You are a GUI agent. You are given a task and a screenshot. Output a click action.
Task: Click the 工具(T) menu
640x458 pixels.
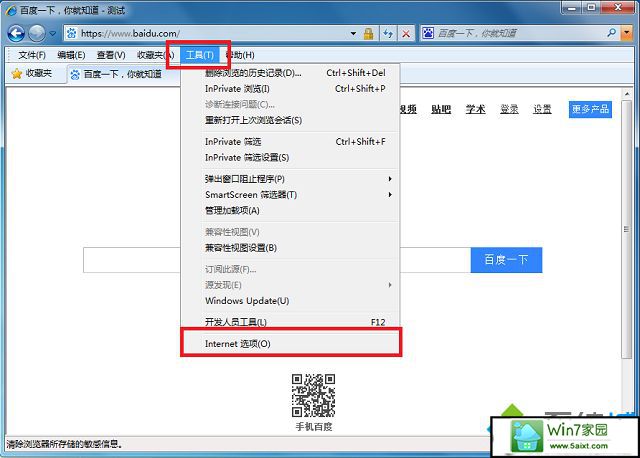(x=200, y=55)
